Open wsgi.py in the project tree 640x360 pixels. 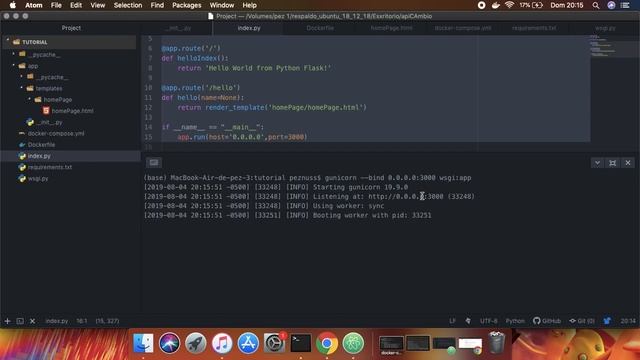(38, 178)
